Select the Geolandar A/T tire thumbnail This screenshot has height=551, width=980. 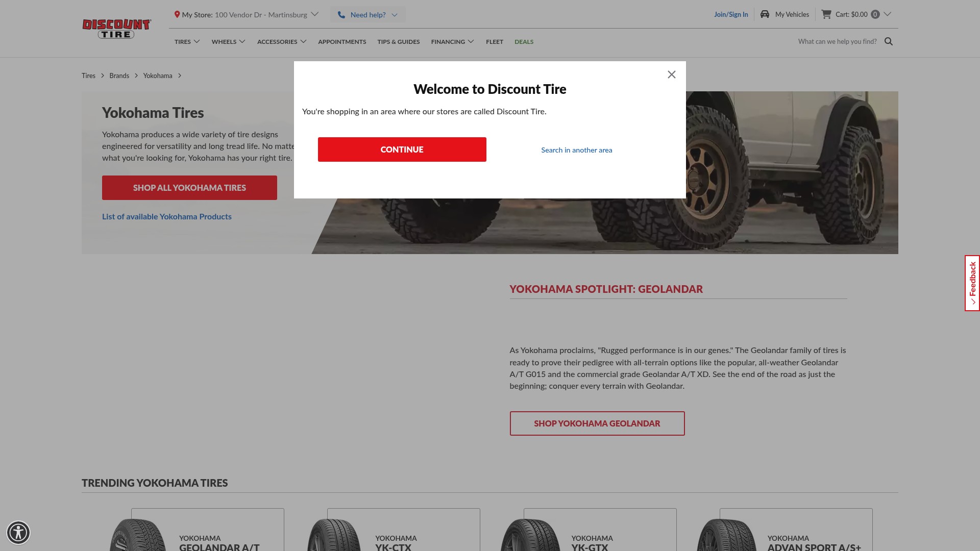coord(138,535)
